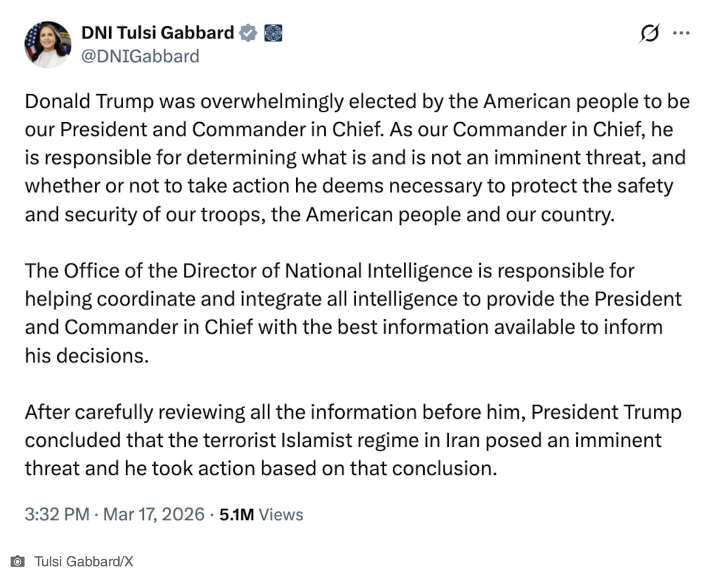Image resolution: width=714 pixels, height=588 pixels.
Task: Click the words his decisions in the post
Action: (86, 355)
